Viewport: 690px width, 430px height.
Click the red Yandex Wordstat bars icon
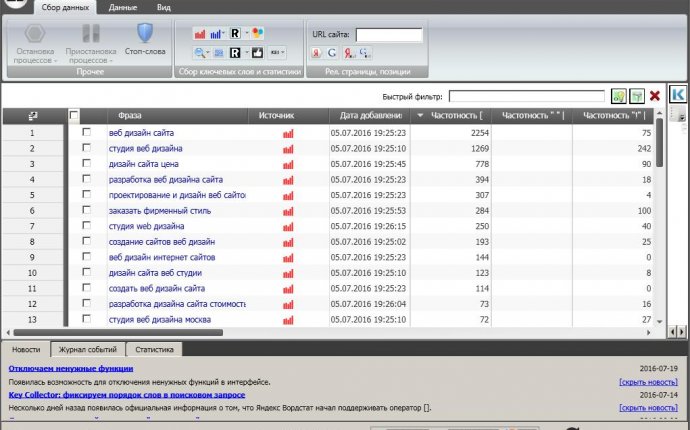[x=200, y=33]
